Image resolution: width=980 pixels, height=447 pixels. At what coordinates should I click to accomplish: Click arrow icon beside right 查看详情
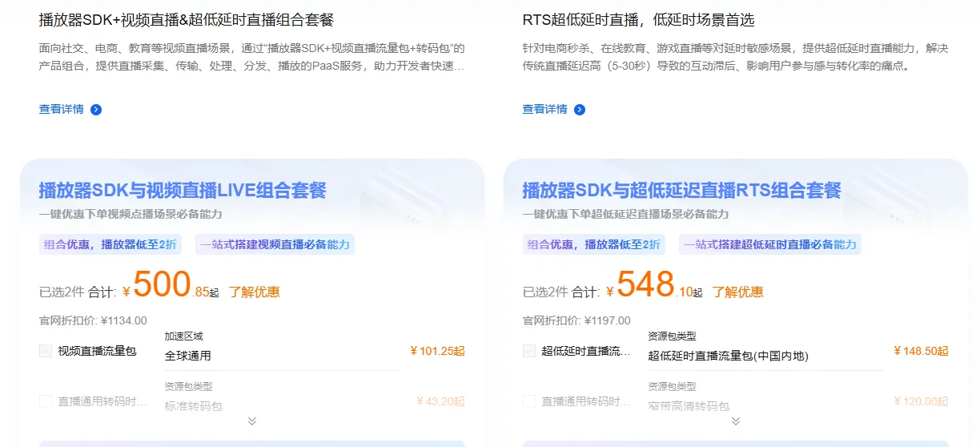pyautogui.click(x=580, y=110)
